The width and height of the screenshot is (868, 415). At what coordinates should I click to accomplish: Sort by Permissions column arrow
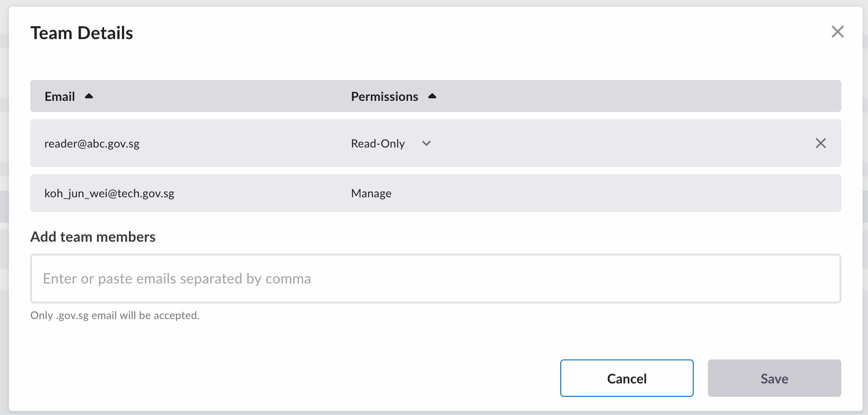pos(432,96)
